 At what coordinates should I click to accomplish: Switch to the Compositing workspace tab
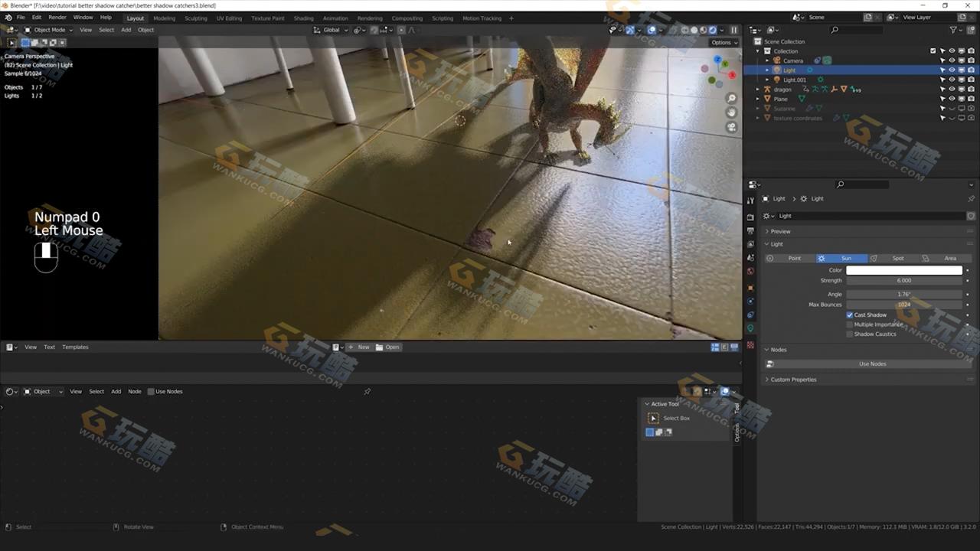coord(407,18)
